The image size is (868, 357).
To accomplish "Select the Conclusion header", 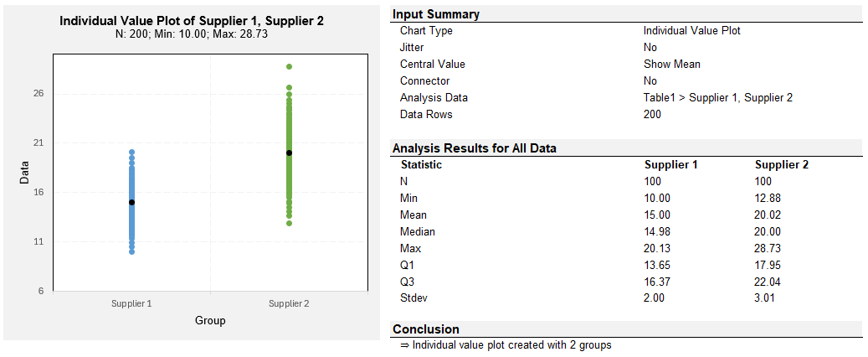I will coord(426,329).
